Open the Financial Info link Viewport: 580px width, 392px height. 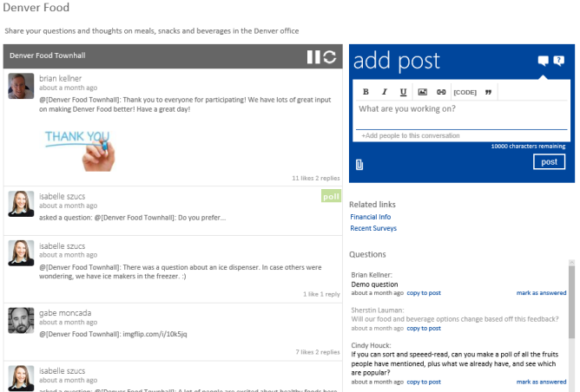click(370, 217)
